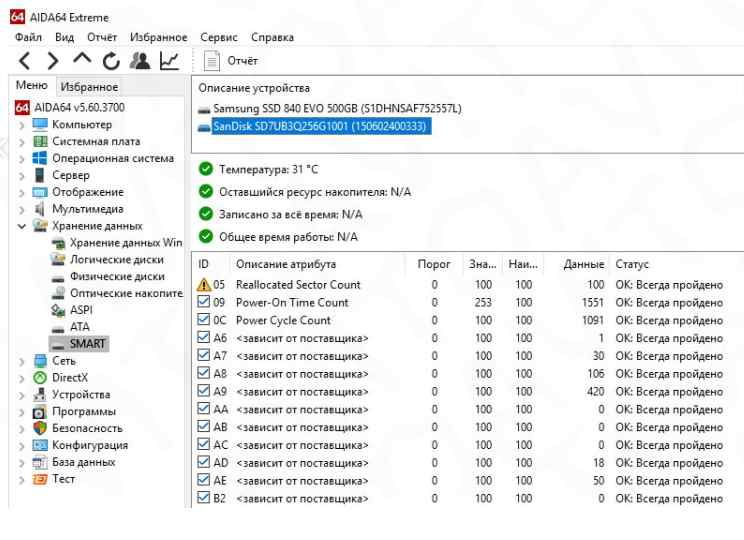
Task: Sort by Описание атрибута column header
Action: [x=286, y=264]
